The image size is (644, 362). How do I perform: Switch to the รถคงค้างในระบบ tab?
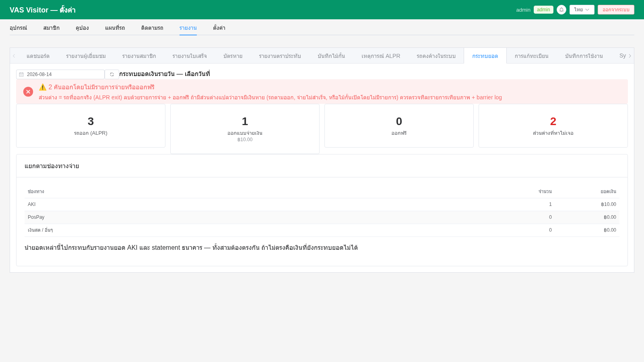click(x=436, y=56)
